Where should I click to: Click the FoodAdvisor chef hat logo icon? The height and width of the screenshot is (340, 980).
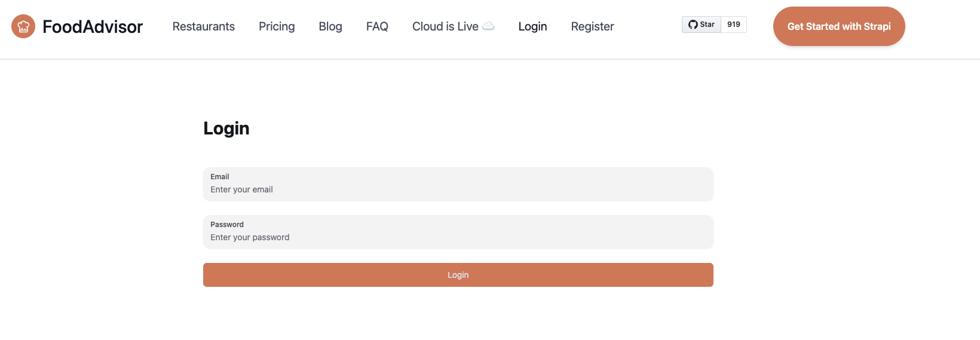pyautogui.click(x=23, y=26)
